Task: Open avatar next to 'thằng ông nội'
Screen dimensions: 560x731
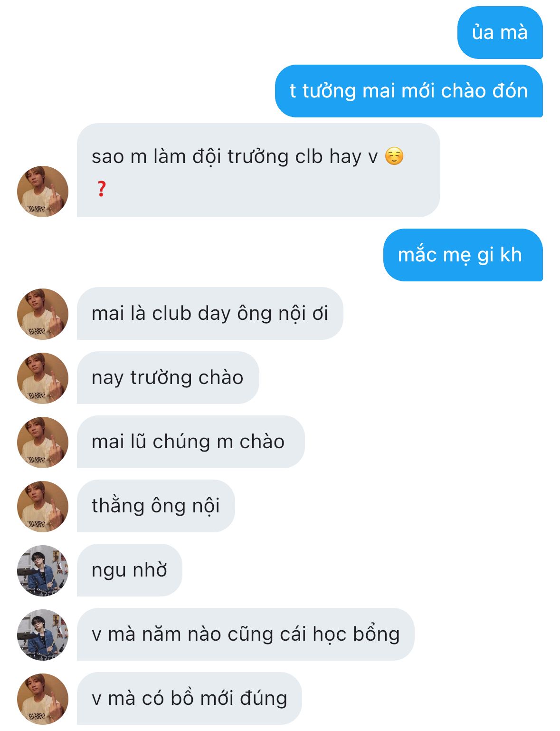Action: pyautogui.click(x=43, y=507)
